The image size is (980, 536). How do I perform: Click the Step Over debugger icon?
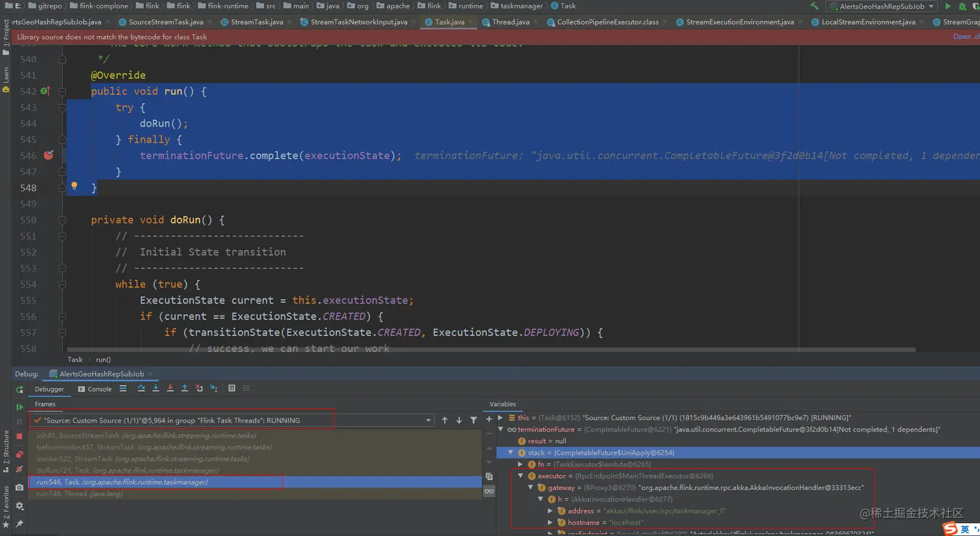(x=141, y=389)
